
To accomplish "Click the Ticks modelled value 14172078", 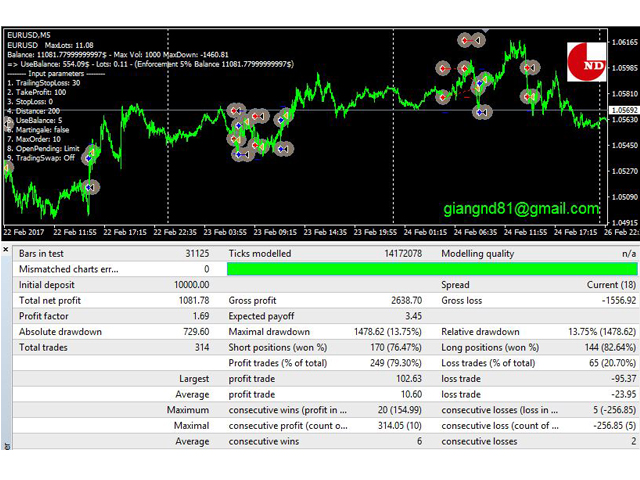I will tap(403, 253).
